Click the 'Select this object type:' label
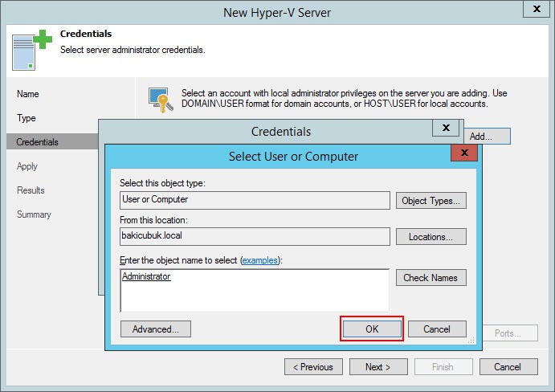The image size is (555, 392). click(x=162, y=183)
